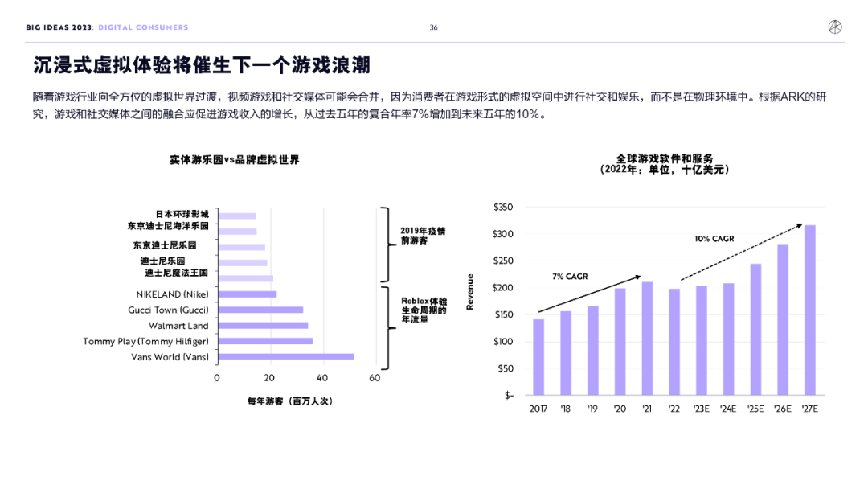Click the 'Tommy Play (Tommy Hilfiger)' label
The width and height of the screenshot is (868, 489).
click(x=145, y=341)
